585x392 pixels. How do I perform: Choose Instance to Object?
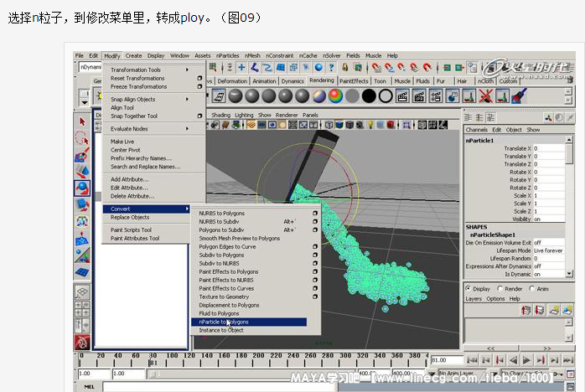click(221, 330)
